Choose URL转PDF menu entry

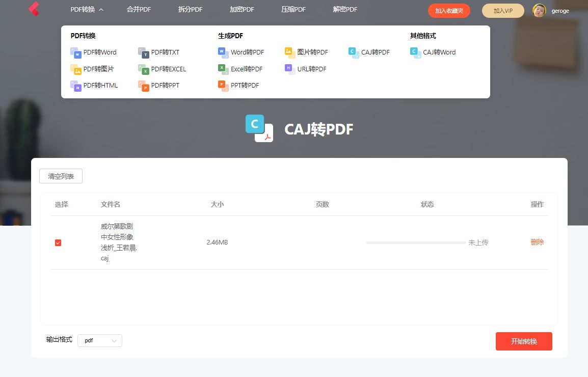click(312, 69)
